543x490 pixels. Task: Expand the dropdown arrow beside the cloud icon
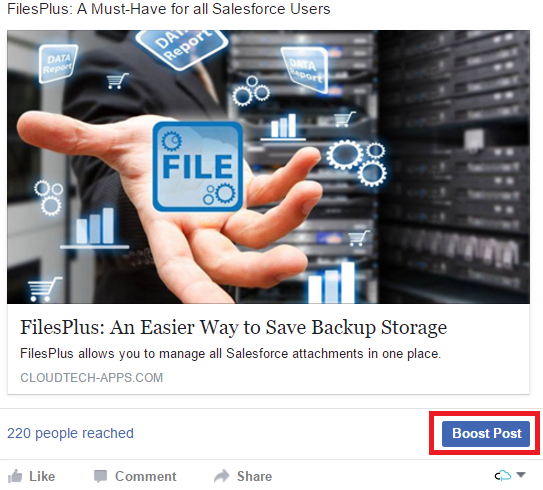point(521,474)
